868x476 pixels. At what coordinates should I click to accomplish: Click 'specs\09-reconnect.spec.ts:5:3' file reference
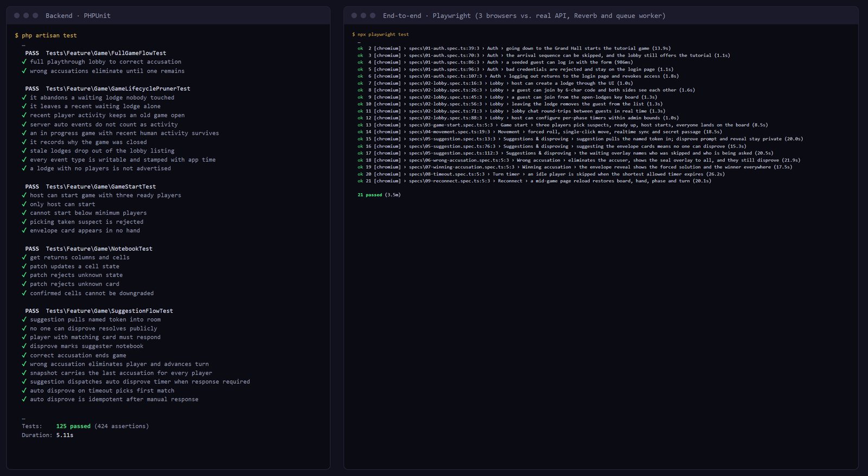(450, 181)
